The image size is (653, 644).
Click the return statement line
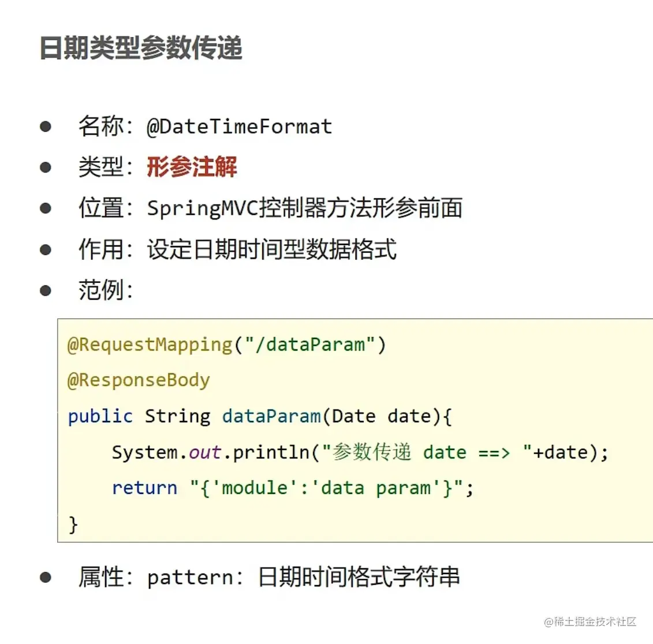[293, 488]
